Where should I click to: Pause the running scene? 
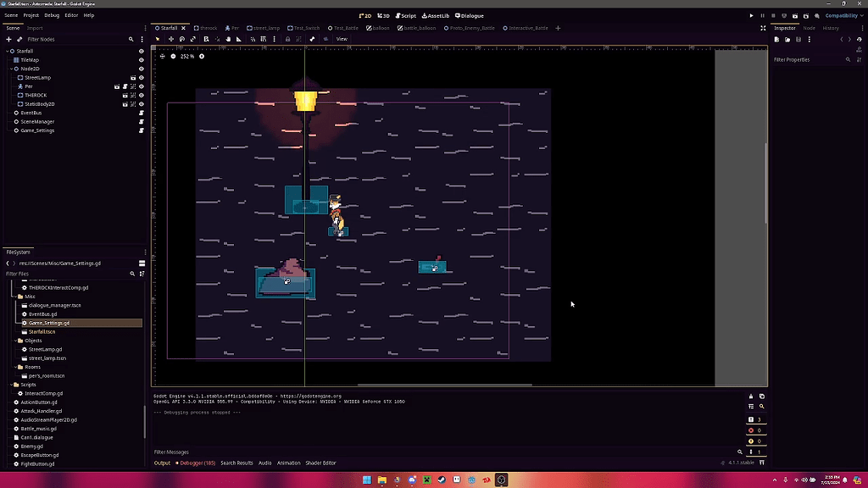pos(763,15)
